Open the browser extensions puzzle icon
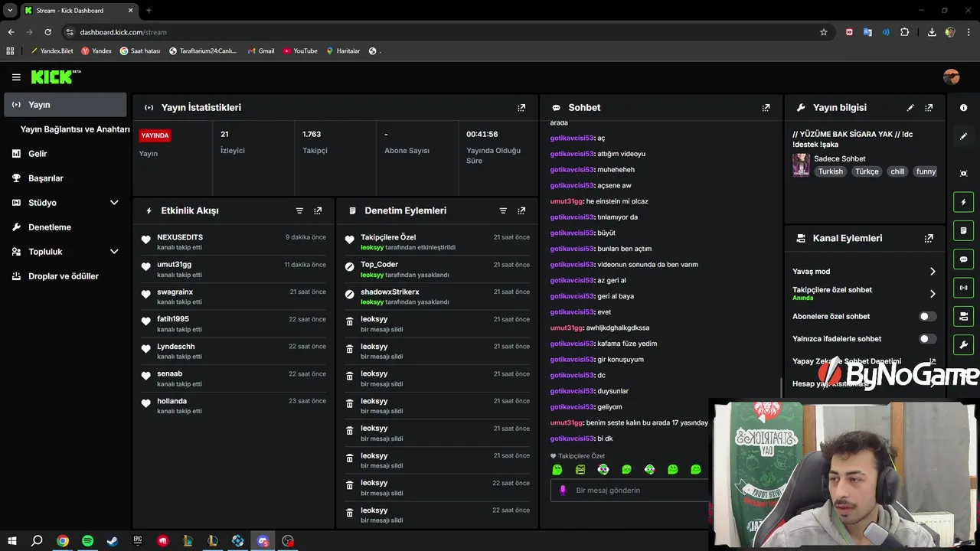 tap(905, 32)
